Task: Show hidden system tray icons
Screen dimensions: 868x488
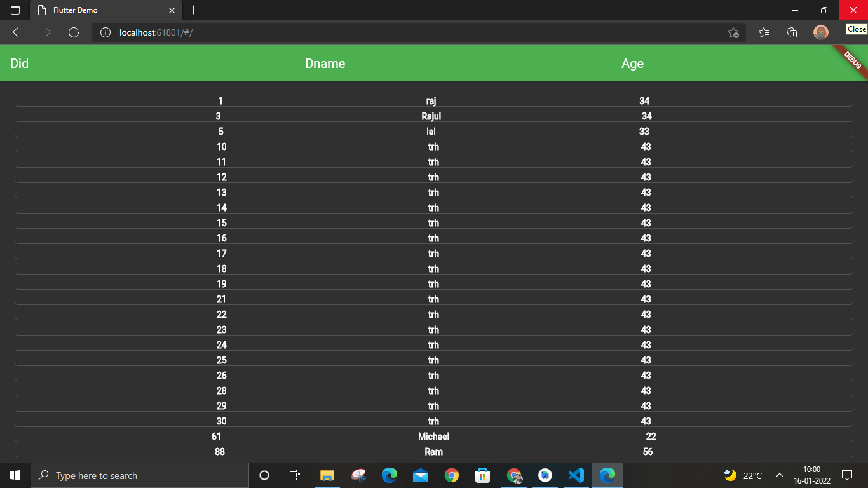Action: [x=779, y=475]
